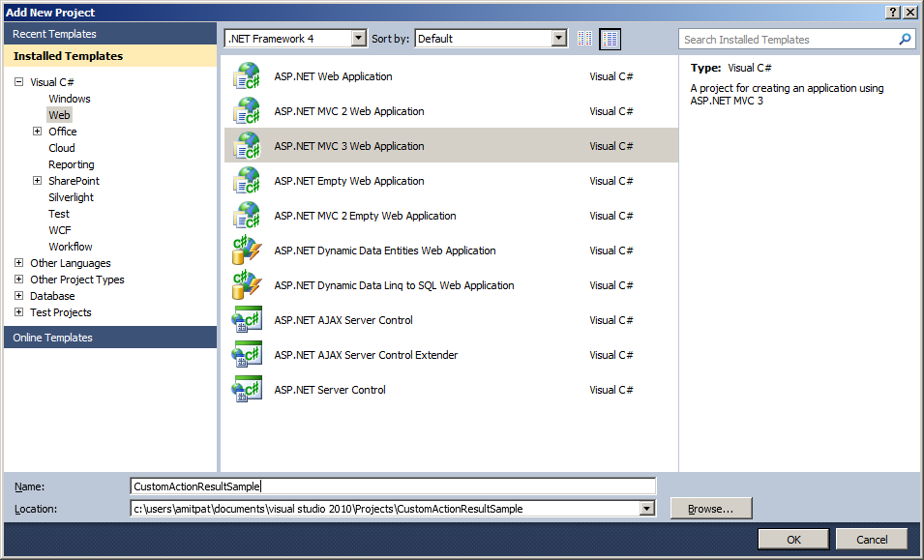Expand the SharePoint tree node
The image size is (924, 560).
tap(37, 181)
